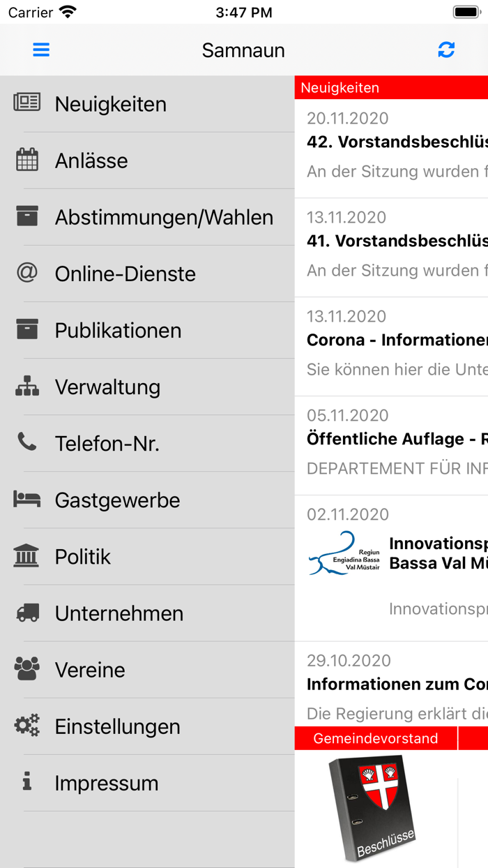Select Vereine in the side menu
488x868 pixels.
(90, 670)
